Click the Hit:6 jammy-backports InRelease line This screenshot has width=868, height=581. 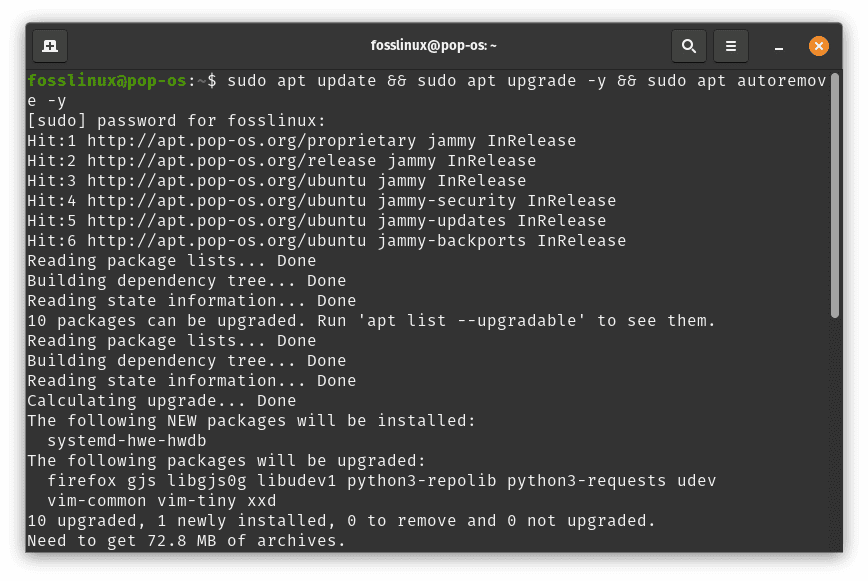(x=327, y=240)
